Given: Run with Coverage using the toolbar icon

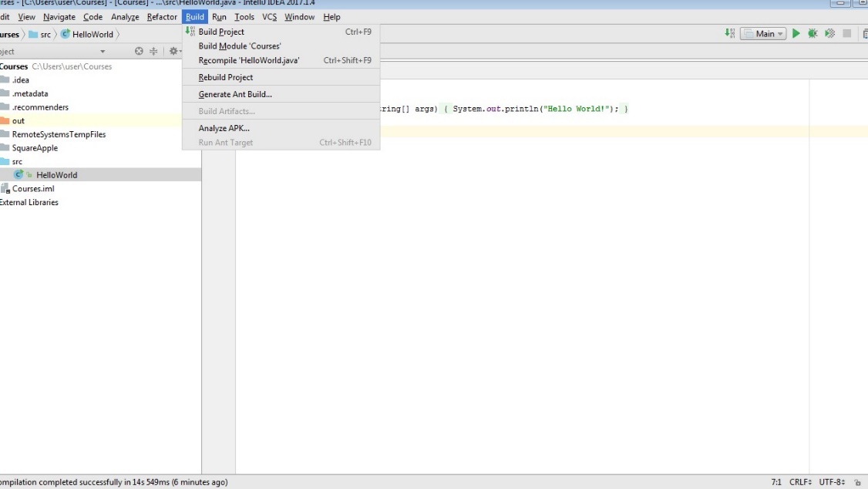Looking at the screenshot, I should (829, 33).
